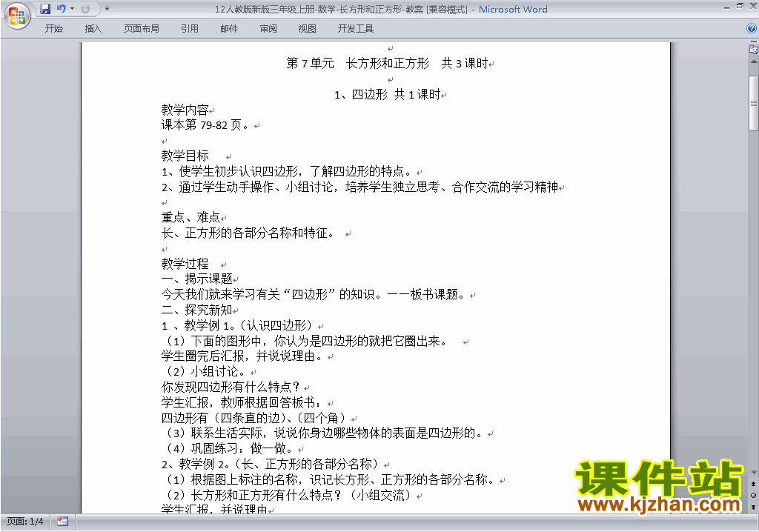Click the line 教学例 1.(认识四边形)

click(x=237, y=325)
